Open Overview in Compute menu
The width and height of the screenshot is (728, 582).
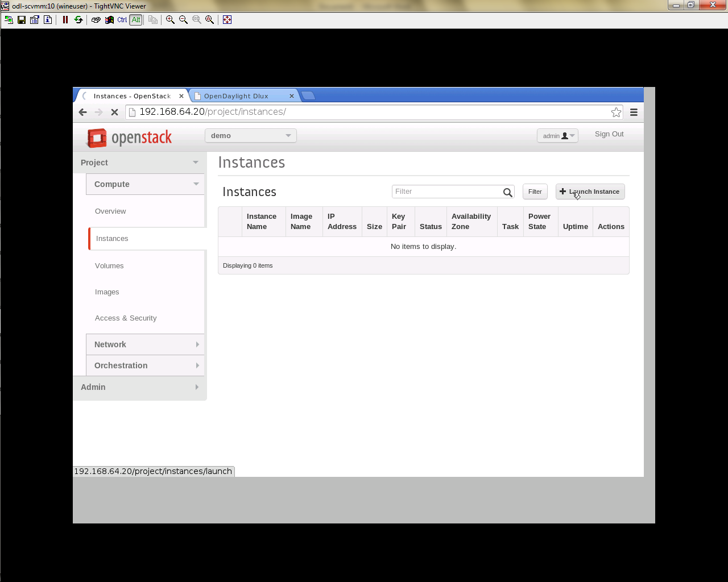(x=110, y=211)
